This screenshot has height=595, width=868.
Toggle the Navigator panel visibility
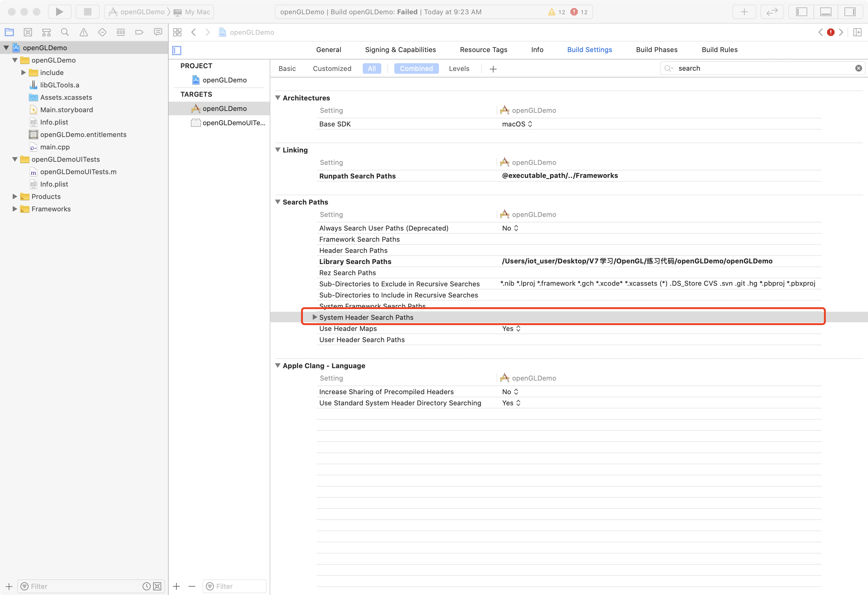[x=802, y=12]
